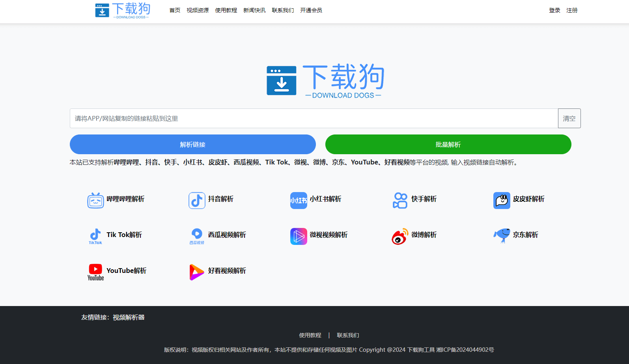
Task: Open 首页 in the top navigation
Action: point(175,10)
